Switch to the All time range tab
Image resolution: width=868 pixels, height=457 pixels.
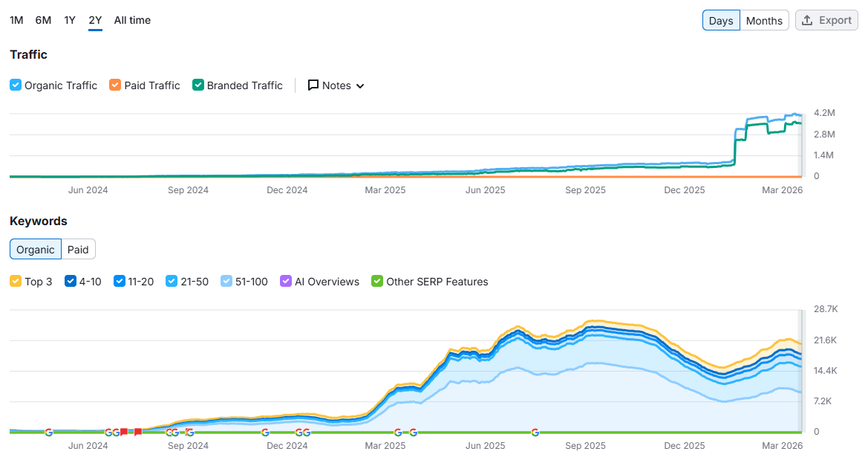132,20
